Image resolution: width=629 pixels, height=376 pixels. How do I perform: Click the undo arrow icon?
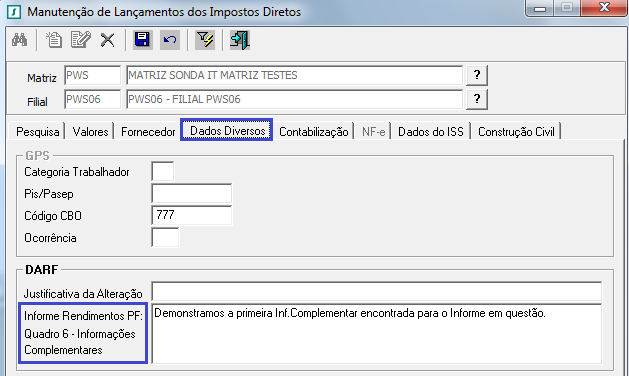(170, 40)
